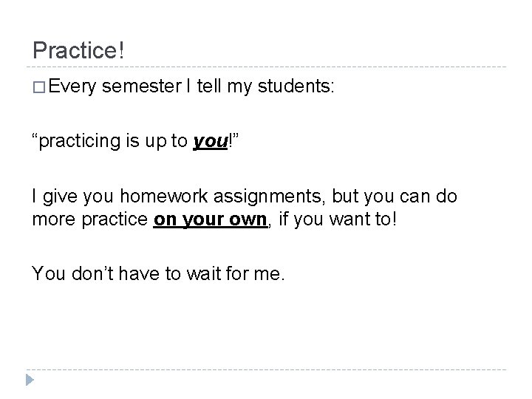This screenshot has width=532, height=399.
Task: Click the blue triangle arrow at bottom left
Action: pyautogui.click(x=30, y=380)
